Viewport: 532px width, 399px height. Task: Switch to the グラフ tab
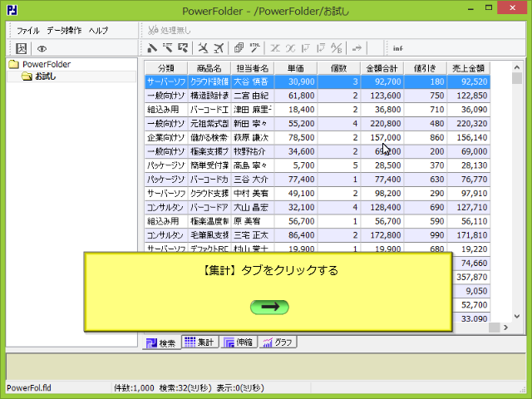coord(278,342)
